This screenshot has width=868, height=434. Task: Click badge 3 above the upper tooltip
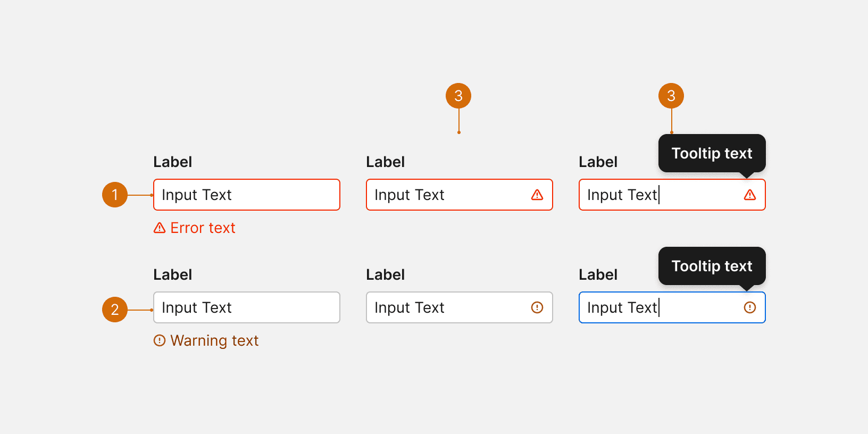(671, 96)
